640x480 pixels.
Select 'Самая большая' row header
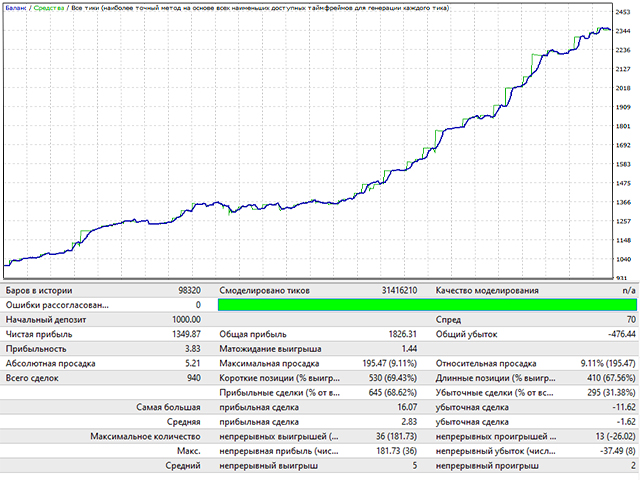pos(168,407)
